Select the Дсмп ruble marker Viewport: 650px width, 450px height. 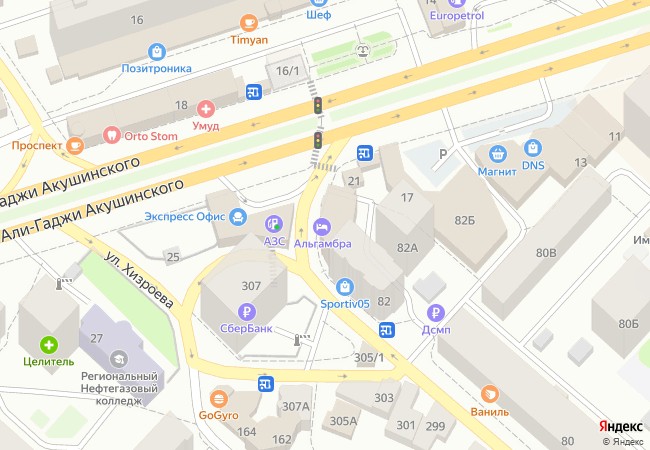coord(436,313)
